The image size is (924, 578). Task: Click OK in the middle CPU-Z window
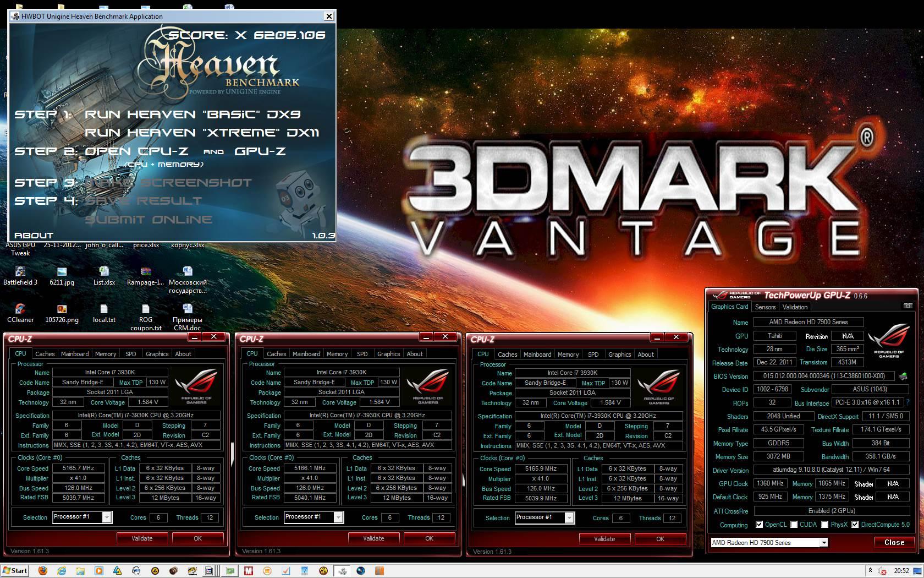(x=429, y=538)
